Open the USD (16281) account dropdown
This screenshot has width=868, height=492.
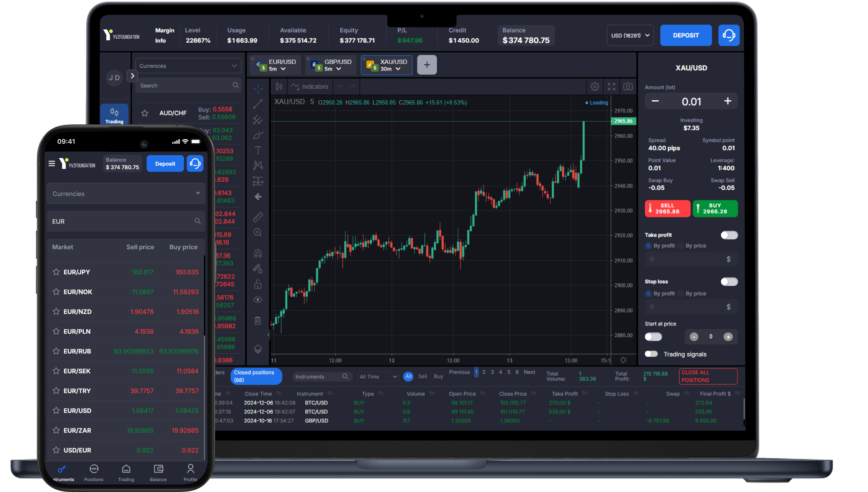point(630,35)
